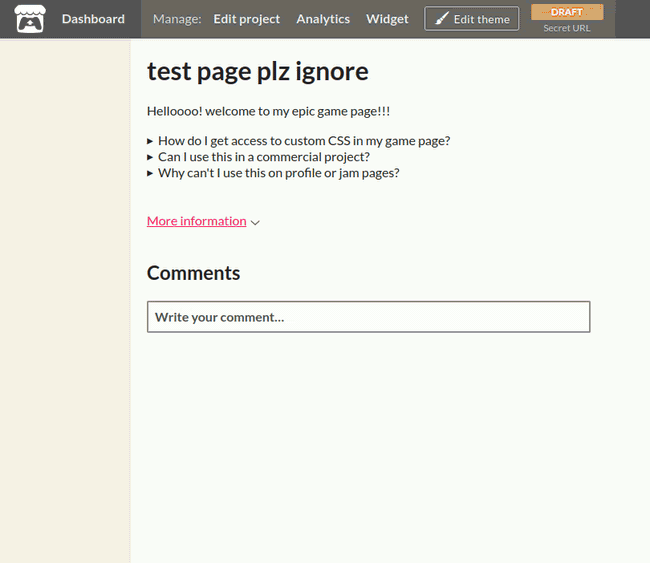
Task: Open the Widget page
Action: coord(387,19)
